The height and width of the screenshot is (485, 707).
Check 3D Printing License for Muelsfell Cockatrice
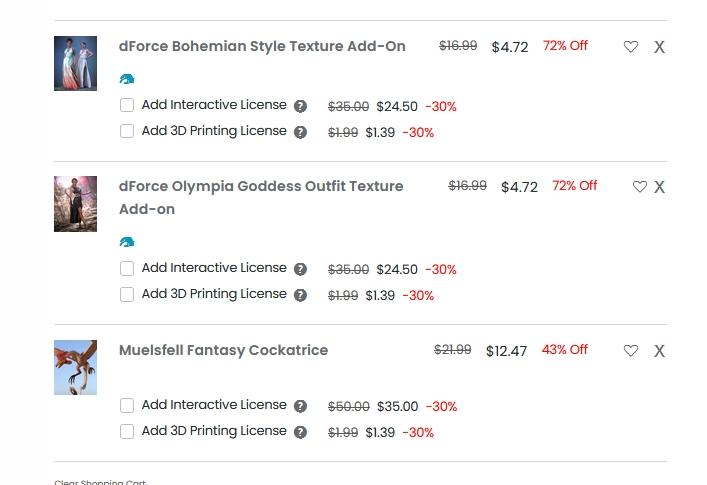click(x=127, y=432)
